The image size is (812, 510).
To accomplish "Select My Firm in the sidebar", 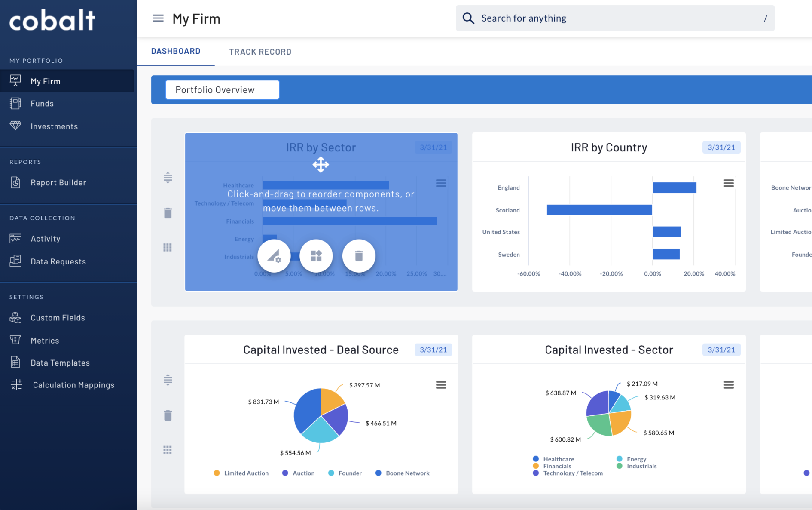I will pos(67,81).
